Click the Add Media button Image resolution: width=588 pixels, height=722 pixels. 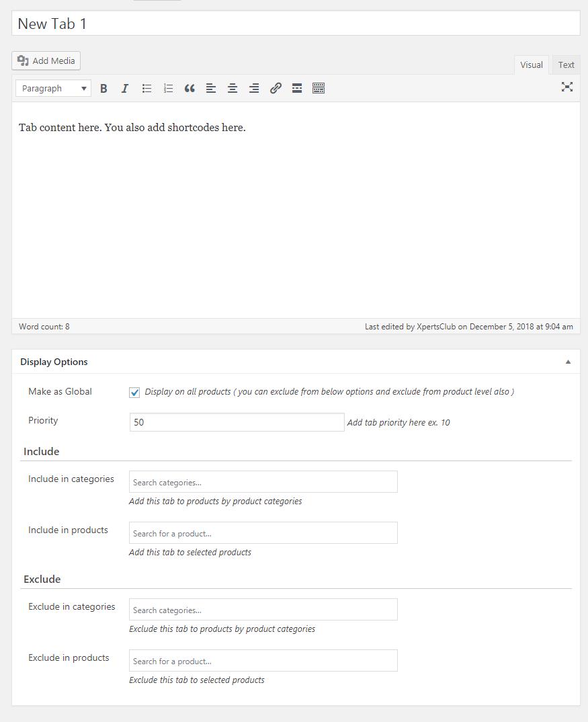click(x=46, y=61)
